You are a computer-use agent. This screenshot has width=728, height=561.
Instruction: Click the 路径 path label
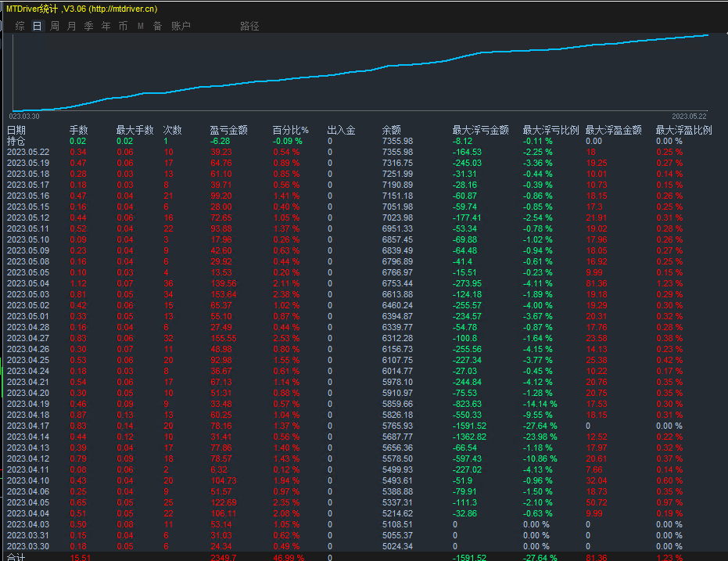tap(249, 26)
